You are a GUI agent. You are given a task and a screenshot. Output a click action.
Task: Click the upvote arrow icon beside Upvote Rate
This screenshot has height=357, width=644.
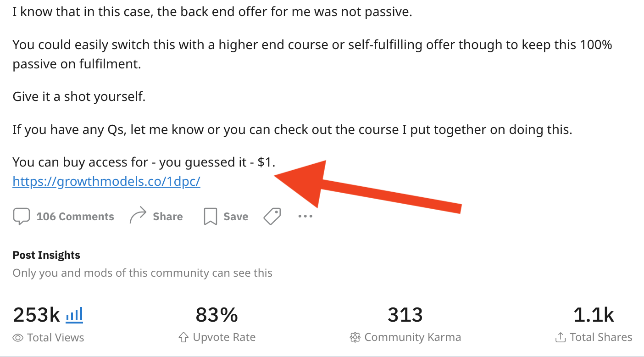pyautogui.click(x=183, y=338)
